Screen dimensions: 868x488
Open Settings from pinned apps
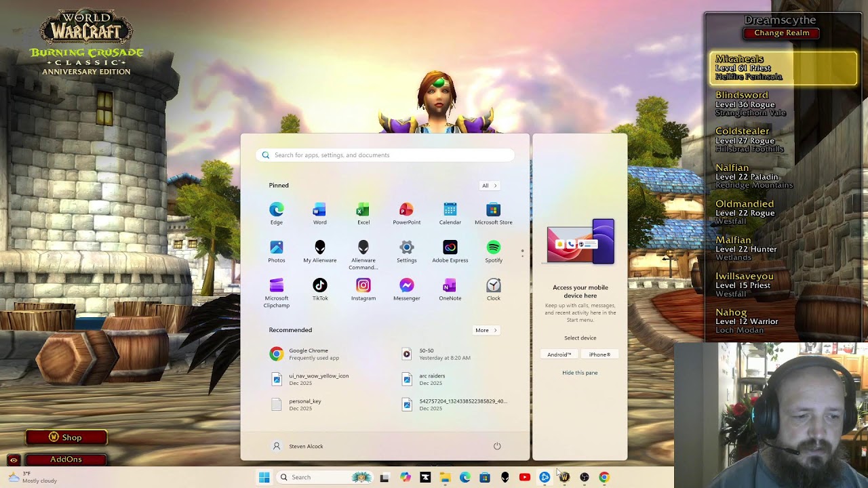(407, 251)
